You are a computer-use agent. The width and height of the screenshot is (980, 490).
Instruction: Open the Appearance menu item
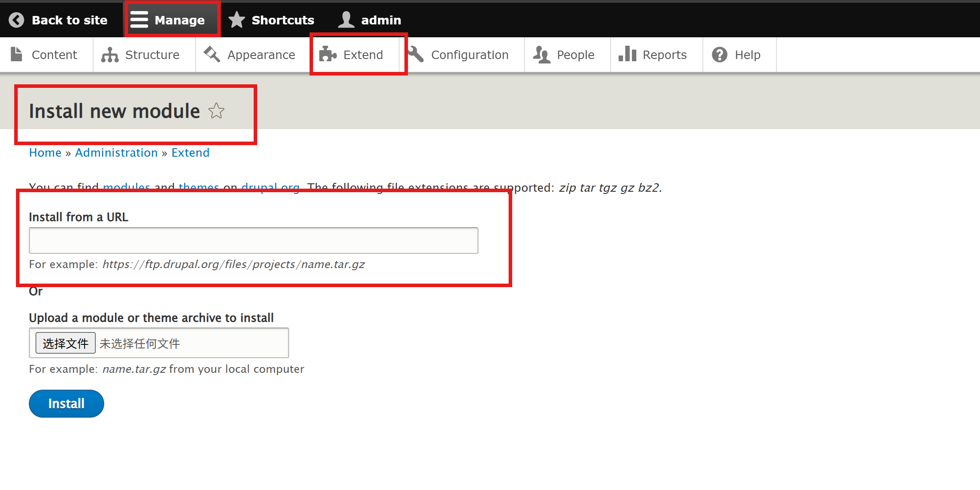click(261, 55)
